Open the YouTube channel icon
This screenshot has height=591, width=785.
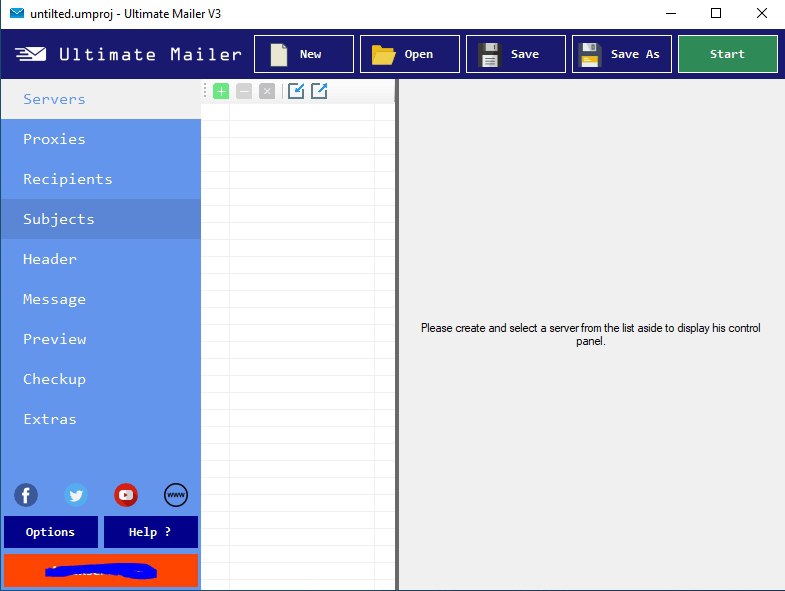click(126, 495)
